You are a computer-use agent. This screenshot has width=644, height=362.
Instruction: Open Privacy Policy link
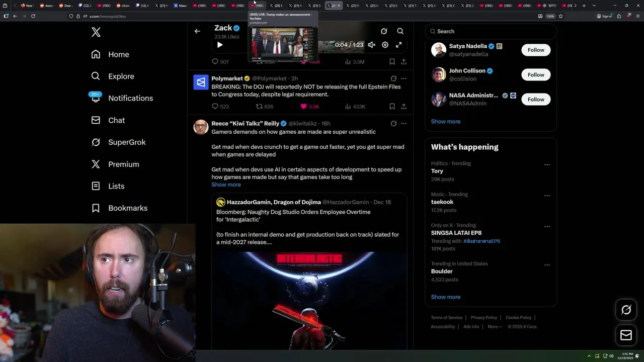[484, 317]
